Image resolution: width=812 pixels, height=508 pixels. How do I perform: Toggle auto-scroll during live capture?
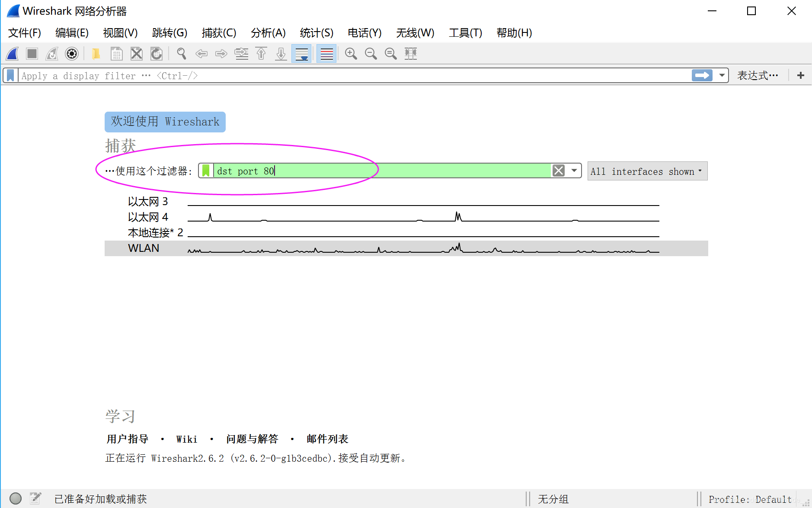(x=301, y=54)
